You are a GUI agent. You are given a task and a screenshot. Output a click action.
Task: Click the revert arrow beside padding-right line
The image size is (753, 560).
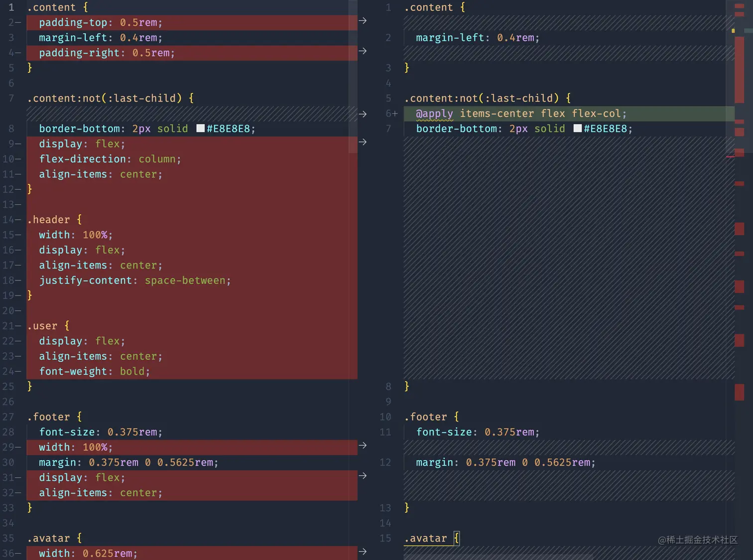(x=363, y=51)
